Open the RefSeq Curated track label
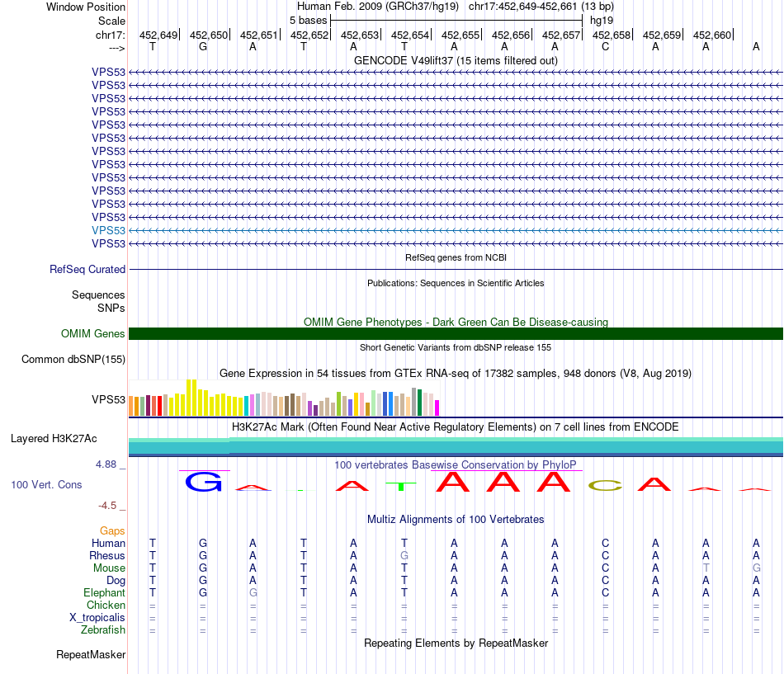The width and height of the screenshot is (784, 674). (87, 270)
